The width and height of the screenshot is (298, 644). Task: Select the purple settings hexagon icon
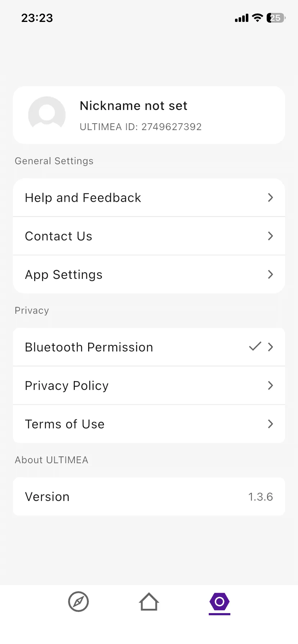[219, 602]
